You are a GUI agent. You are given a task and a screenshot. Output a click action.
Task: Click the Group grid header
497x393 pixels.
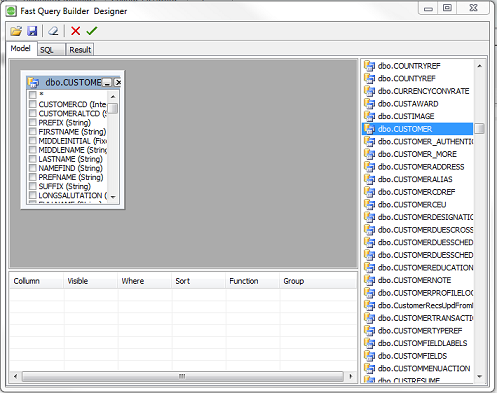pos(318,281)
